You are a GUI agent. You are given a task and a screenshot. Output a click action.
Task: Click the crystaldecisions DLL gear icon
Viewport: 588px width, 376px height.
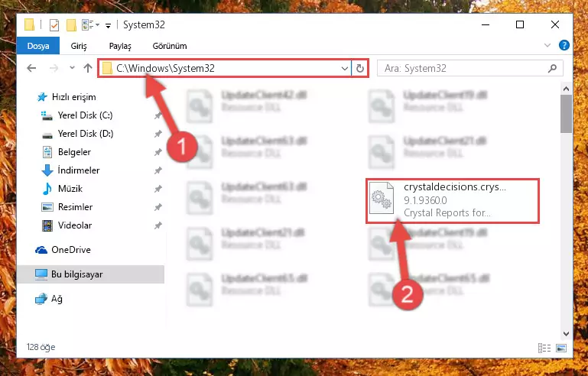(x=381, y=198)
